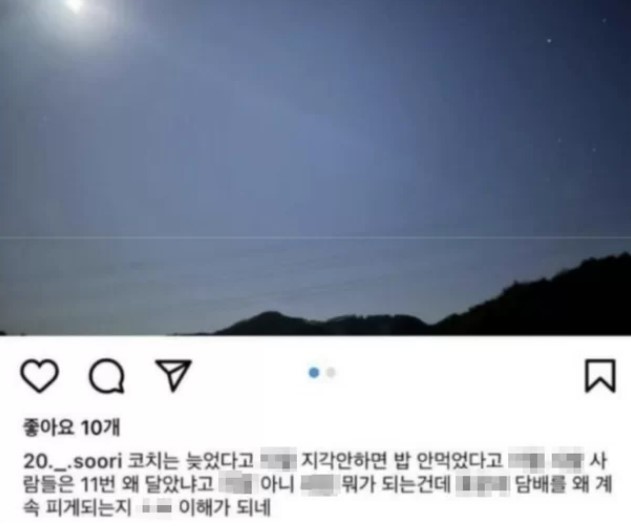Open the likes list at 좋아요 10개
The width and height of the screenshot is (631, 527).
click(72, 427)
